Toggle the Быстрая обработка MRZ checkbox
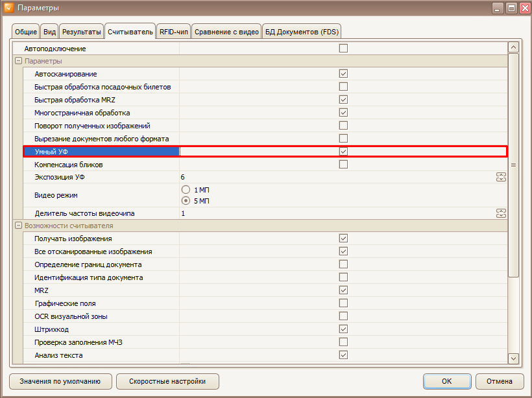Image resolution: width=532 pixels, height=398 pixels. point(343,100)
